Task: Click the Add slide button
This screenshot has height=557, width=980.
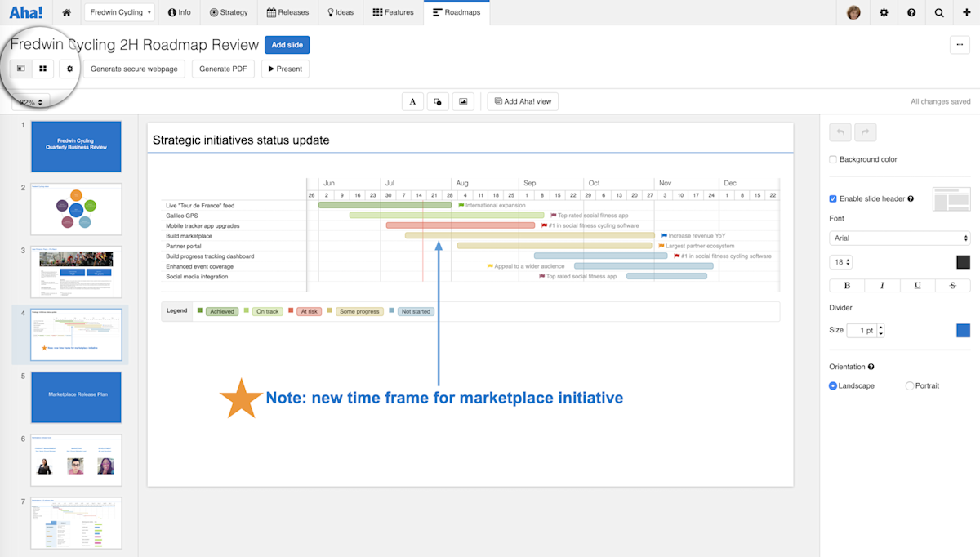Action: click(287, 45)
